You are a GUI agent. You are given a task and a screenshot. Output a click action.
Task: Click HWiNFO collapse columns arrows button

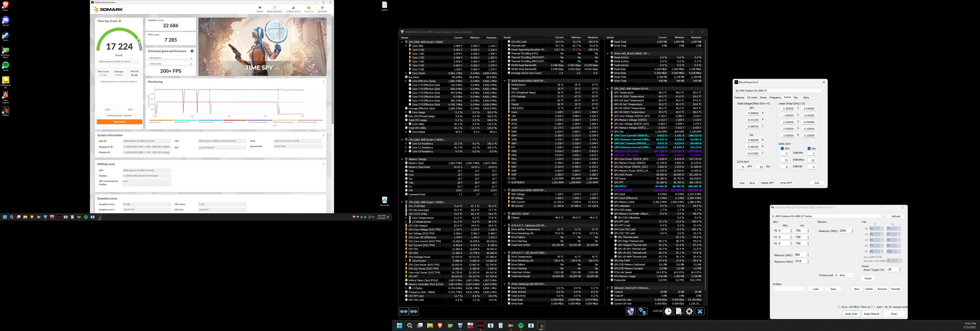[414, 311]
